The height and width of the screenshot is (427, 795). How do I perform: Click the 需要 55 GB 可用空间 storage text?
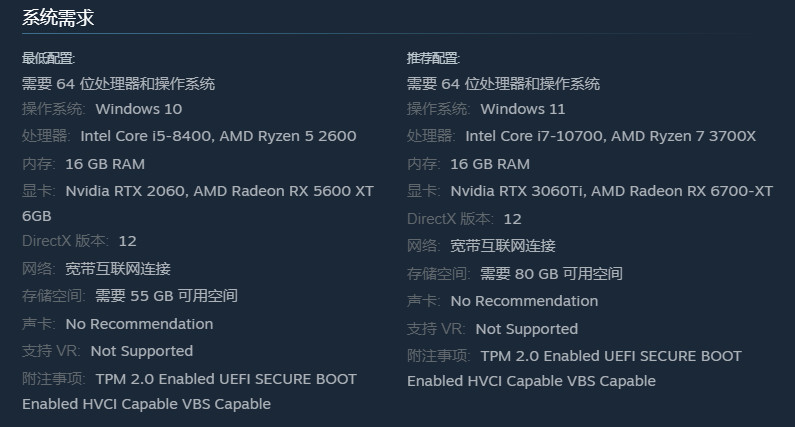(x=166, y=296)
